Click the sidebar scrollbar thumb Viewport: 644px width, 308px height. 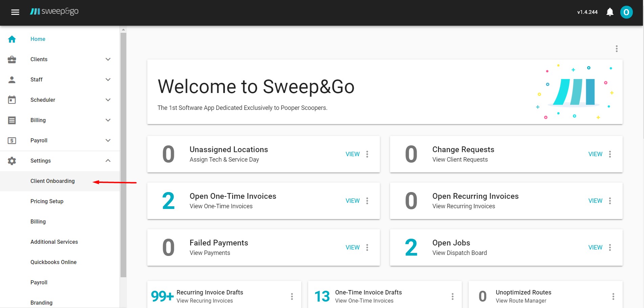coord(123,155)
